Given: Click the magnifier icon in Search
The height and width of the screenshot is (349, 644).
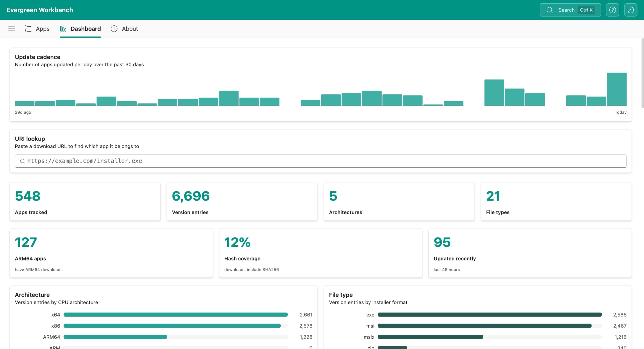Looking at the screenshot, I should click(550, 10).
